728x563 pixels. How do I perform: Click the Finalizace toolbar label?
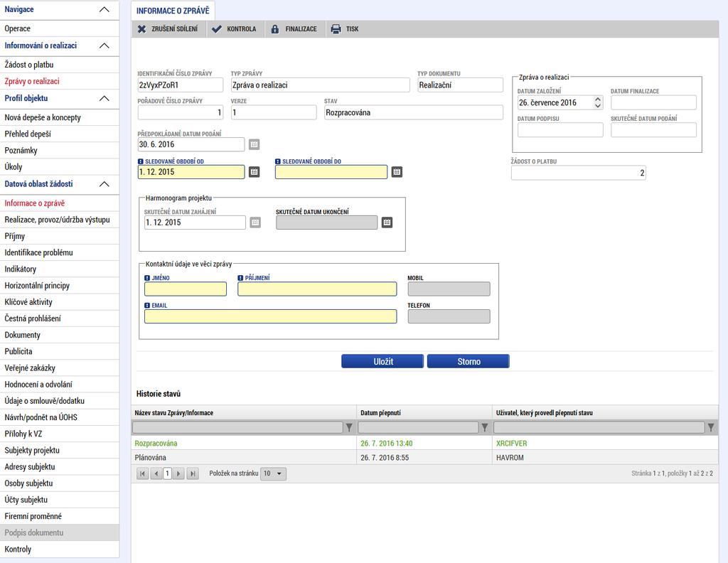pyautogui.click(x=301, y=28)
